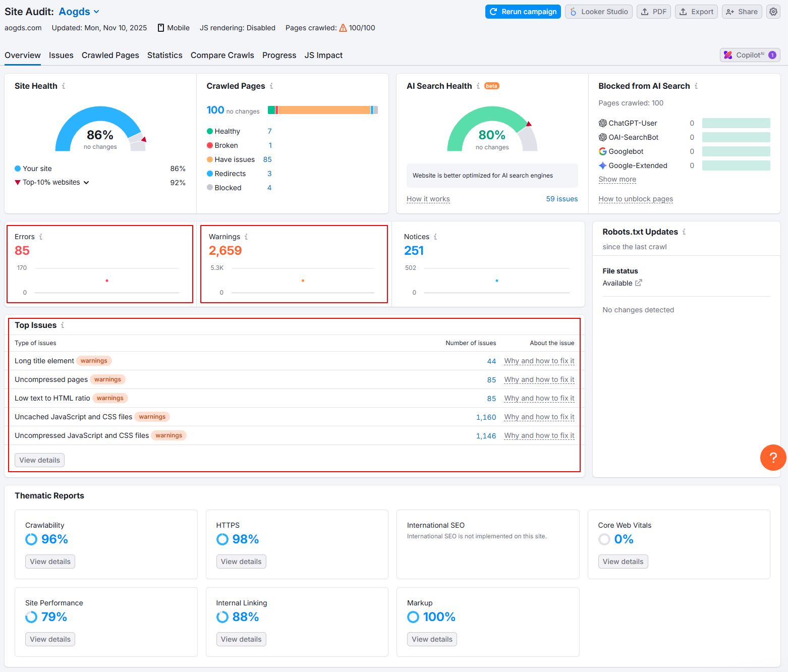Click the info icon beside Top Issues
The height and width of the screenshot is (672, 788).
(63, 325)
